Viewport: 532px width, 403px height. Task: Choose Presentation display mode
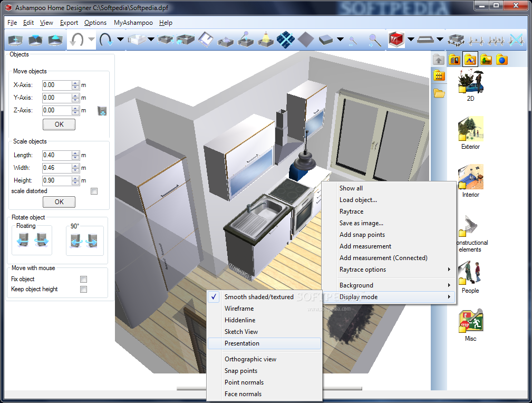(x=264, y=343)
